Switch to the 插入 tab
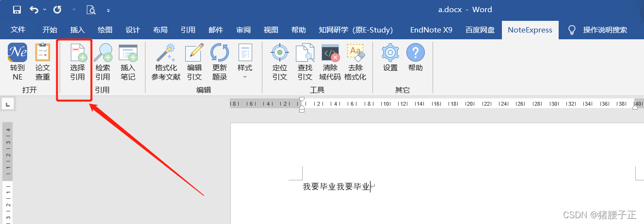 (x=77, y=30)
